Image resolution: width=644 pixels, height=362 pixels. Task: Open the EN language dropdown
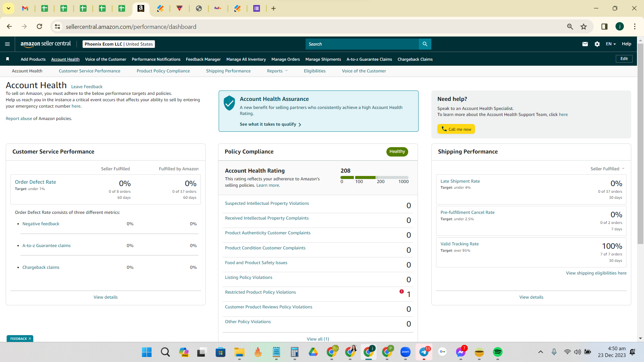611,44
